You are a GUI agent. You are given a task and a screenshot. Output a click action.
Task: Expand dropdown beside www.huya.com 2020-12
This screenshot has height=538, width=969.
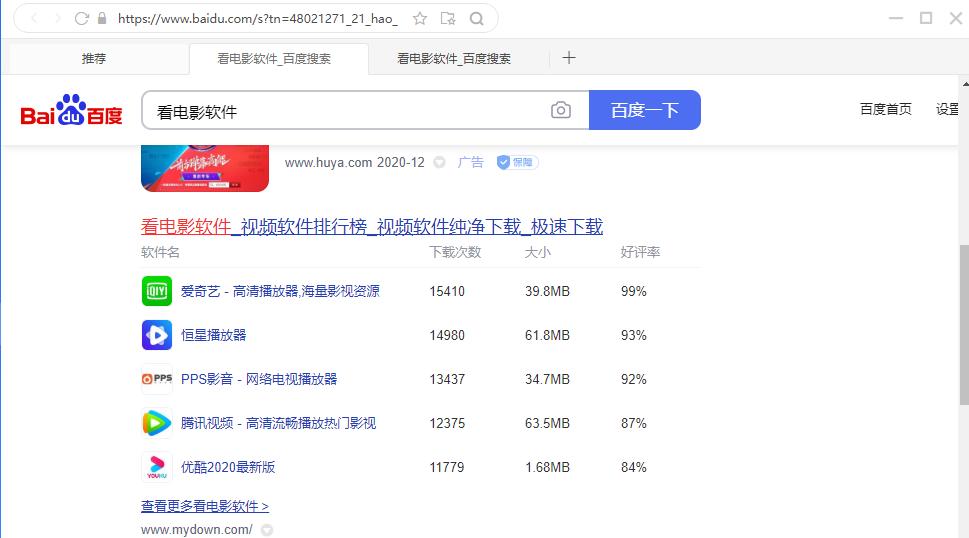tap(439, 162)
